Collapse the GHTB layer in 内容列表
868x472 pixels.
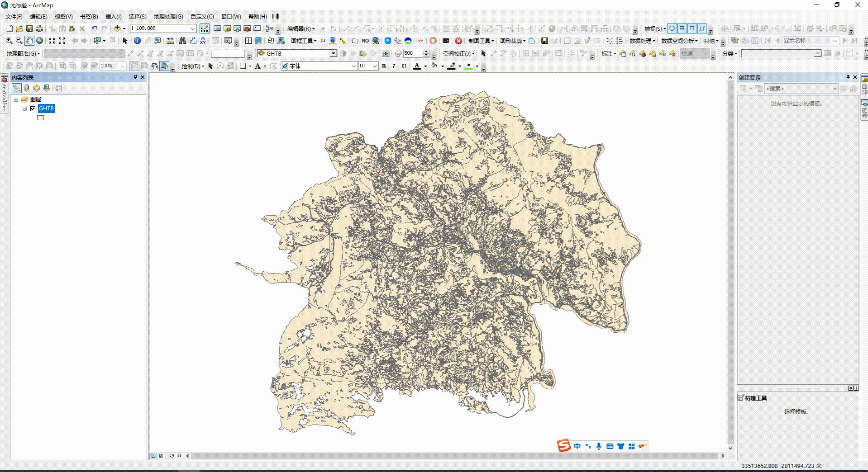(x=25, y=109)
